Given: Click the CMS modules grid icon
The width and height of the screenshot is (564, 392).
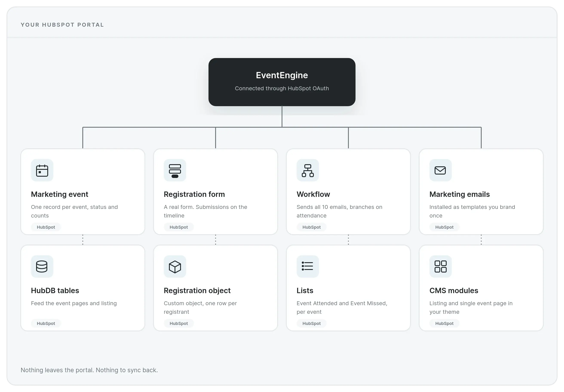Looking at the screenshot, I should [x=440, y=266].
